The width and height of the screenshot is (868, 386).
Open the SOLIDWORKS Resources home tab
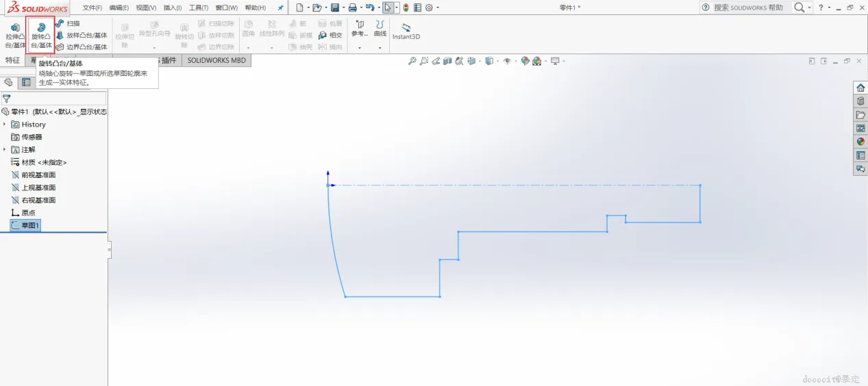pyautogui.click(x=860, y=88)
